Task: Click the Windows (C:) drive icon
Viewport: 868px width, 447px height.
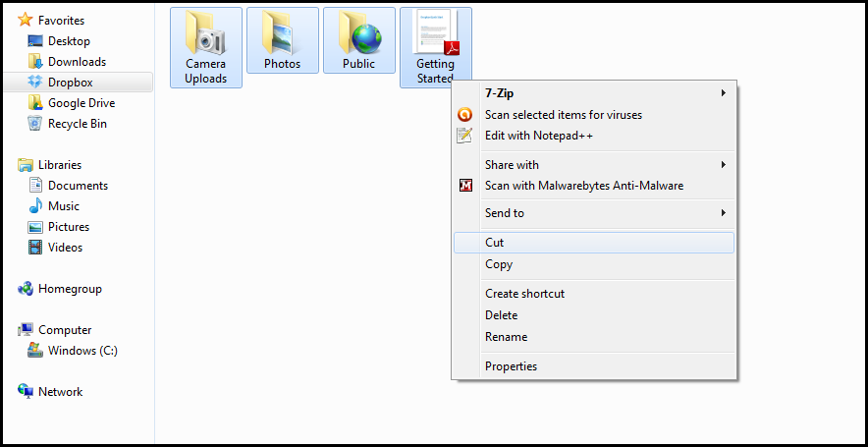Action: 35,350
